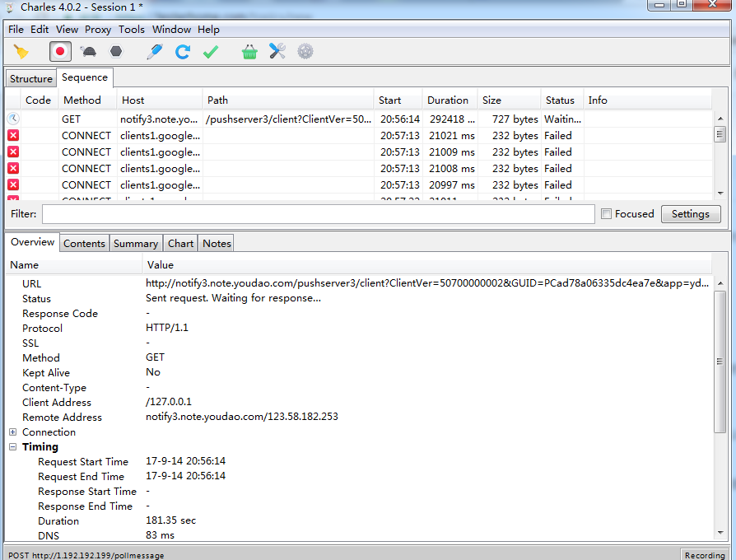Click the Charles app icon in title bar

(9, 7)
